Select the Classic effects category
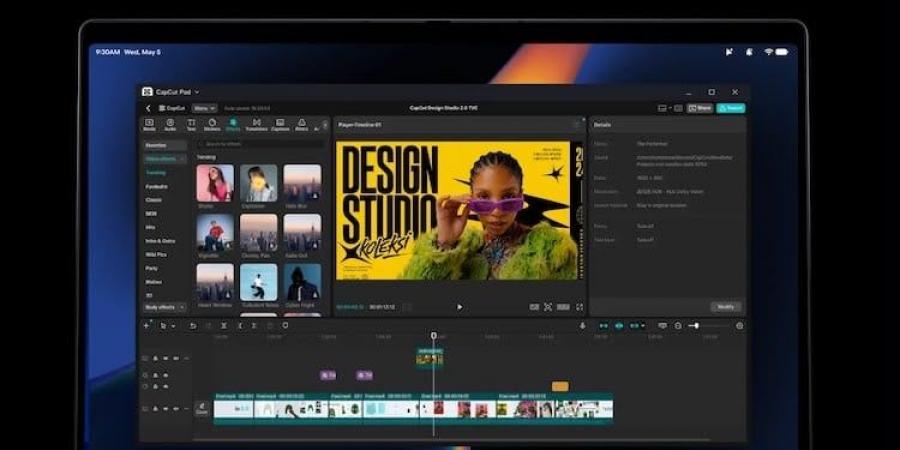The width and height of the screenshot is (900, 450). point(153,200)
